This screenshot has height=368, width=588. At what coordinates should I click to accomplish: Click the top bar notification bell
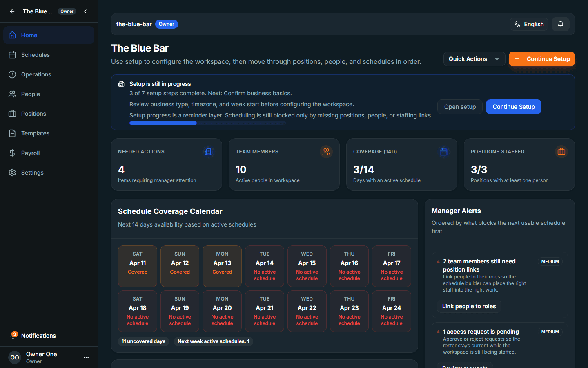561,24
